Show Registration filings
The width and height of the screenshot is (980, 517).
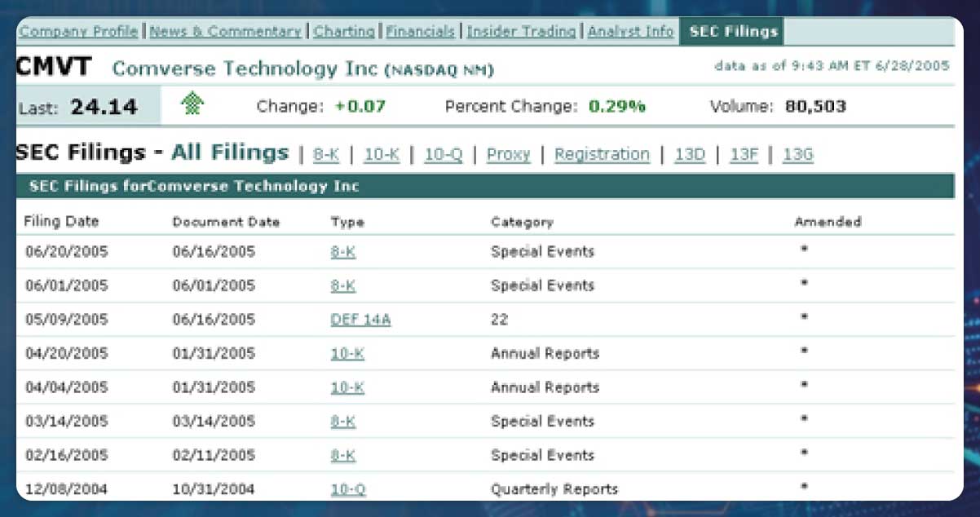(602, 154)
